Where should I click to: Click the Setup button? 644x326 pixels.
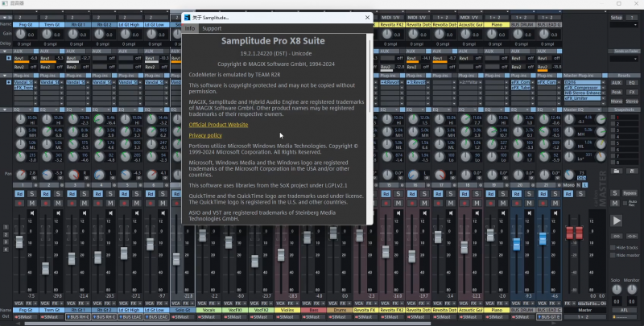click(617, 18)
